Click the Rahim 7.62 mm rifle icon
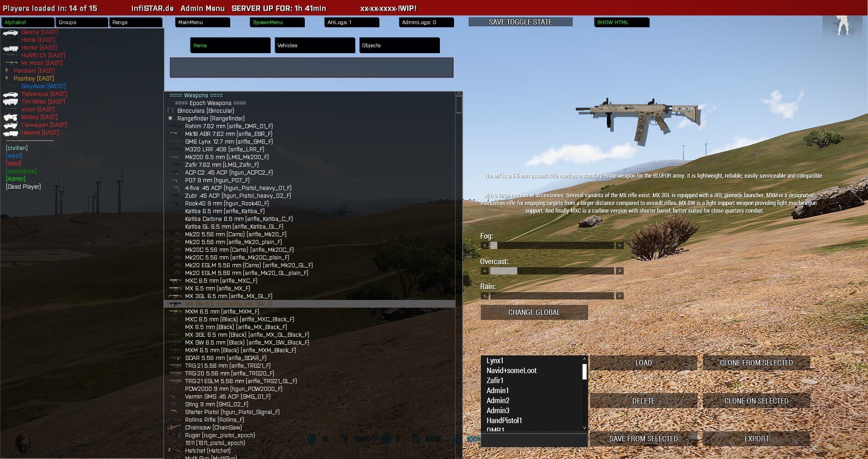Image resolution: width=868 pixels, height=459 pixels. point(175,126)
